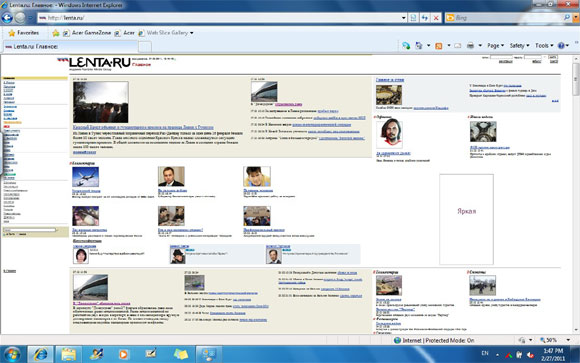The image size is (580, 363).
Task: Click the Stop loading X button
Action: coord(436,18)
